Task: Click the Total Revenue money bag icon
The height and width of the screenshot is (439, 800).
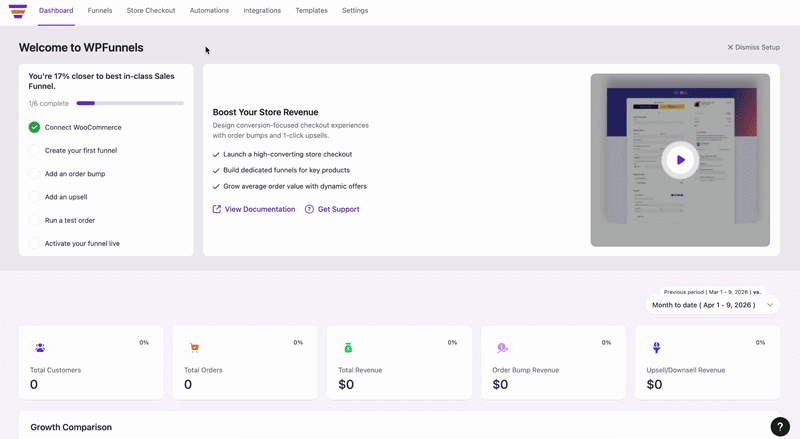Action: tap(348, 348)
